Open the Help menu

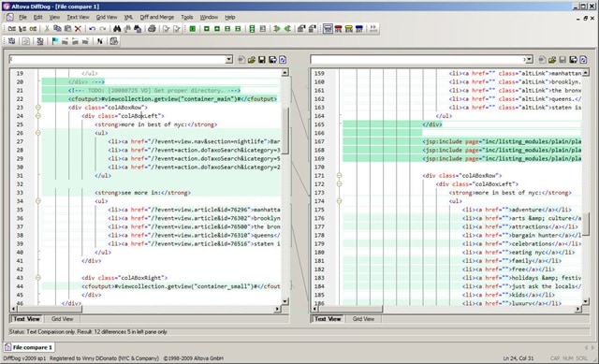pos(230,17)
